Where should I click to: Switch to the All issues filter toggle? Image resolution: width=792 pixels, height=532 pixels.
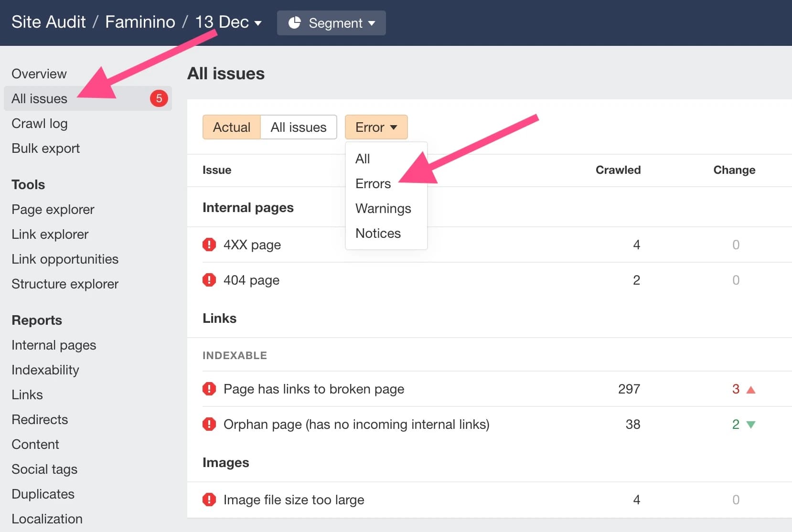tap(299, 127)
